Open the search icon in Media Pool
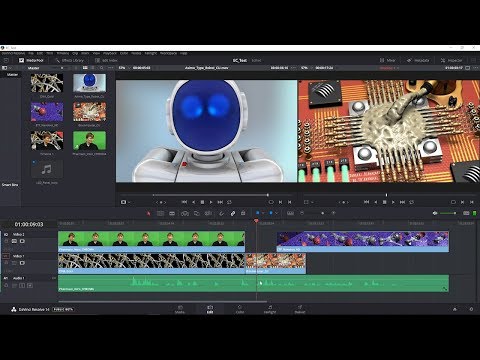Screen dimensions: 480x360 pos(102,68)
